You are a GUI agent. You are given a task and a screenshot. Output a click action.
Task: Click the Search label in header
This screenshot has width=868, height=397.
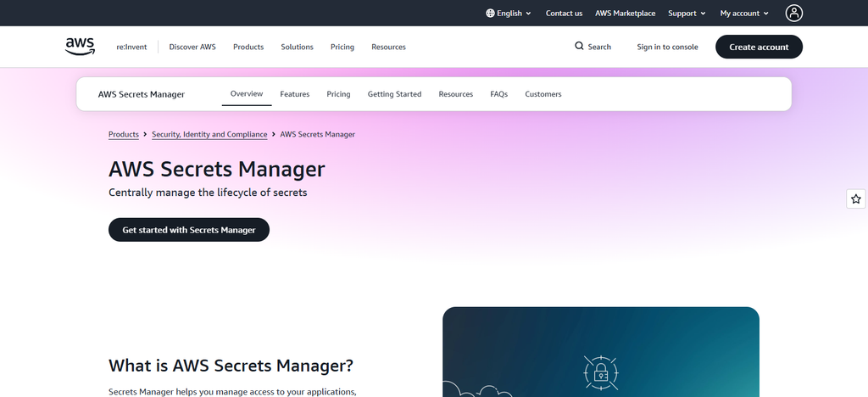pos(599,47)
